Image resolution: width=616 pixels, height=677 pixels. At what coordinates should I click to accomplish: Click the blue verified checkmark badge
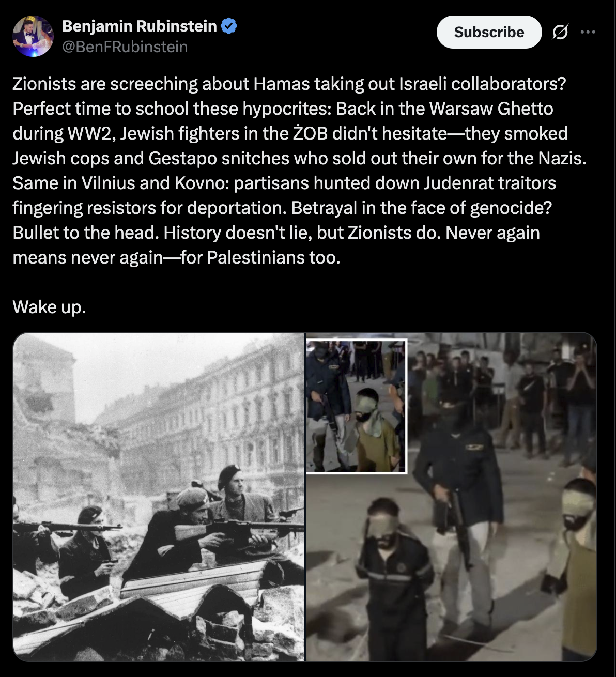(x=229, y=25)
